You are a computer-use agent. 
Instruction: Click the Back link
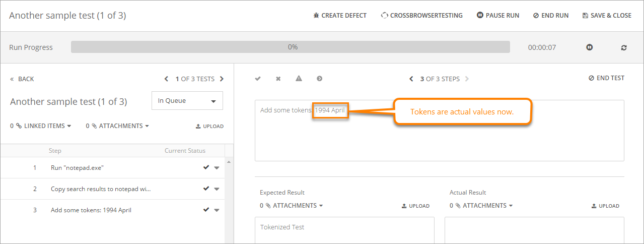(22, 79)
